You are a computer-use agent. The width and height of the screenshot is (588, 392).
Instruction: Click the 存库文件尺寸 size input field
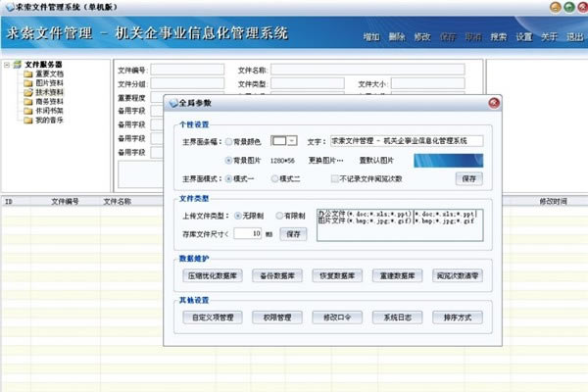pos(248,233)
